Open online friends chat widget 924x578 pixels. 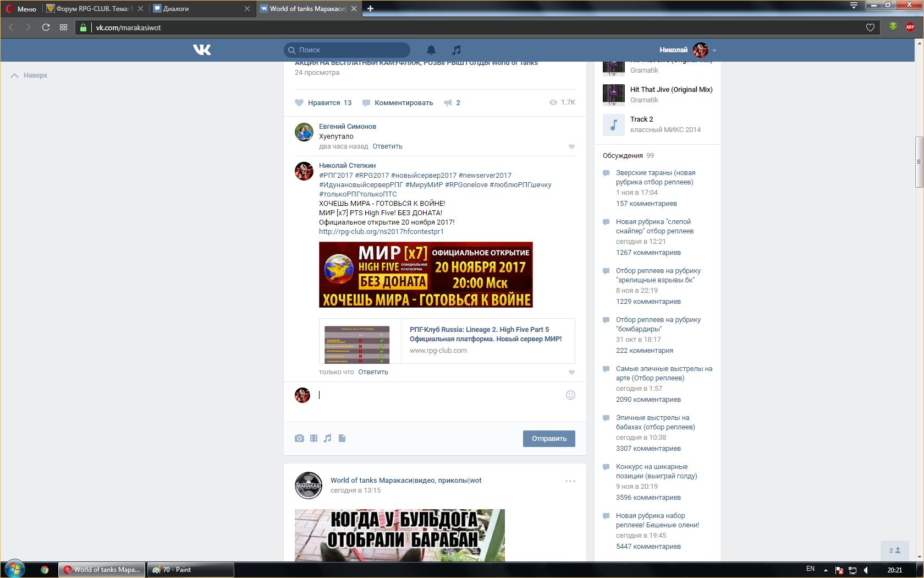895,550
